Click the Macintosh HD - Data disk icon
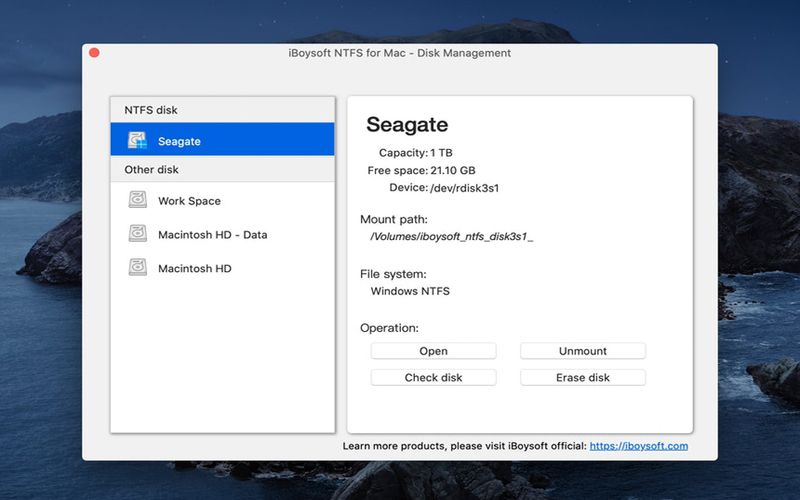800x500 pixels. coord(138,234)
